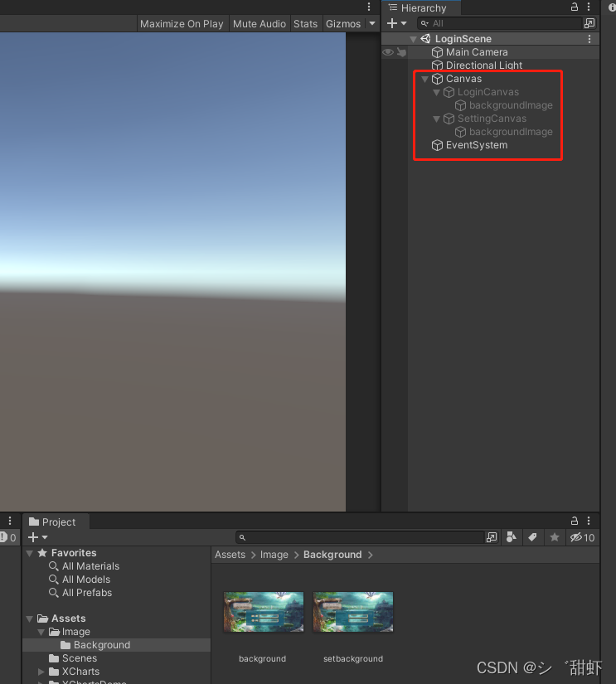Lock the Project panel

[575, 521]
